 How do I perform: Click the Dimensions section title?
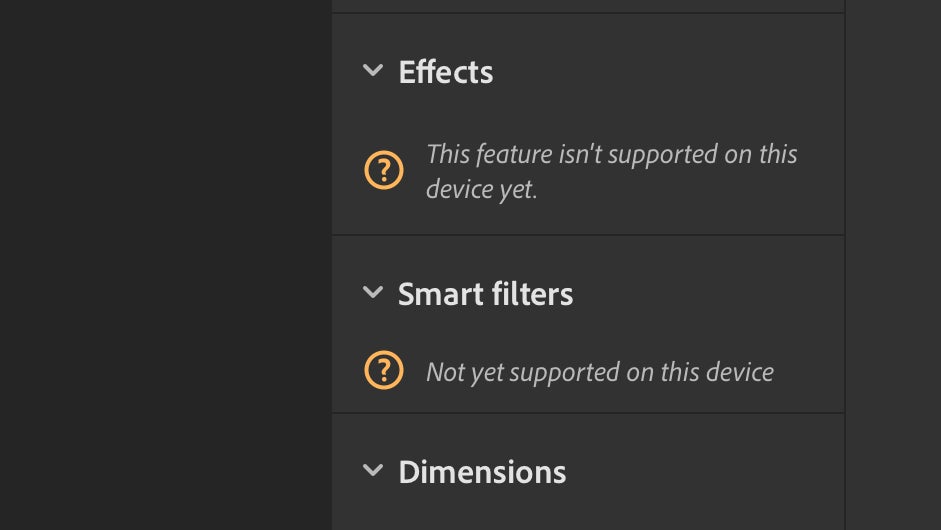point(482,471)
